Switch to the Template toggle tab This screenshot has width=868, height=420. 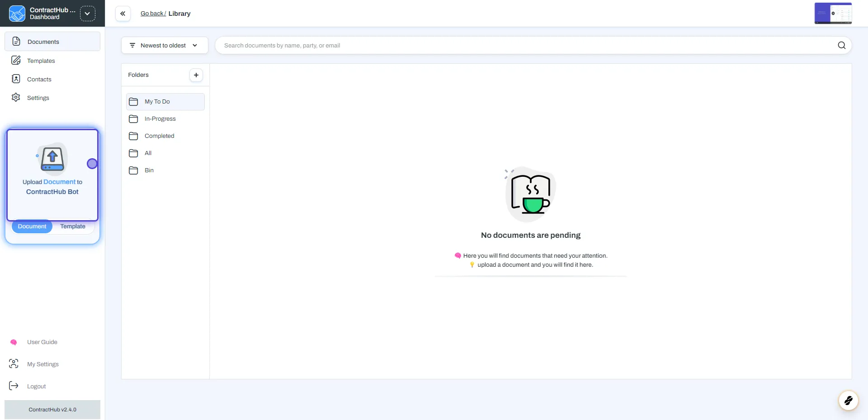[x=73, y=227]
